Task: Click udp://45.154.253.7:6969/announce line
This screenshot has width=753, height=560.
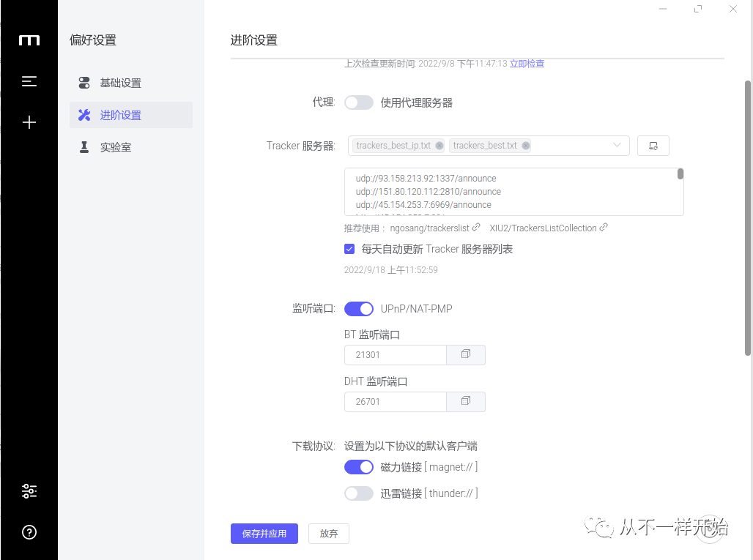Action: (x=423, y=205)
